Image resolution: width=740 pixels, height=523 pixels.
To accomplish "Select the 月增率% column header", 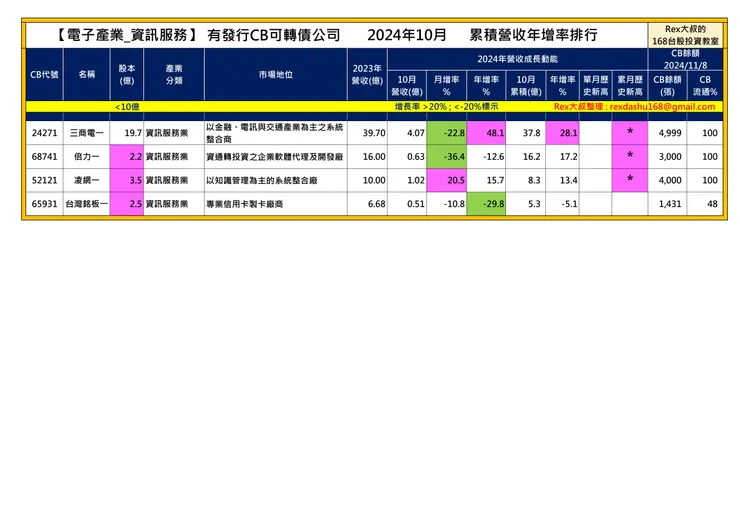I will 446,85.
